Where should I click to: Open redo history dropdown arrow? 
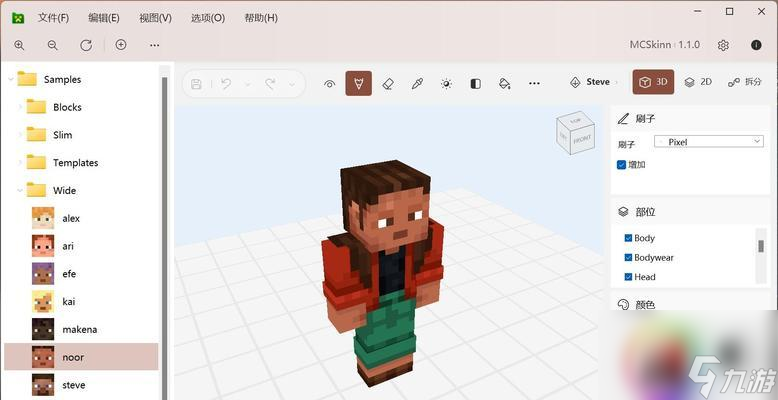pos(292,84)
